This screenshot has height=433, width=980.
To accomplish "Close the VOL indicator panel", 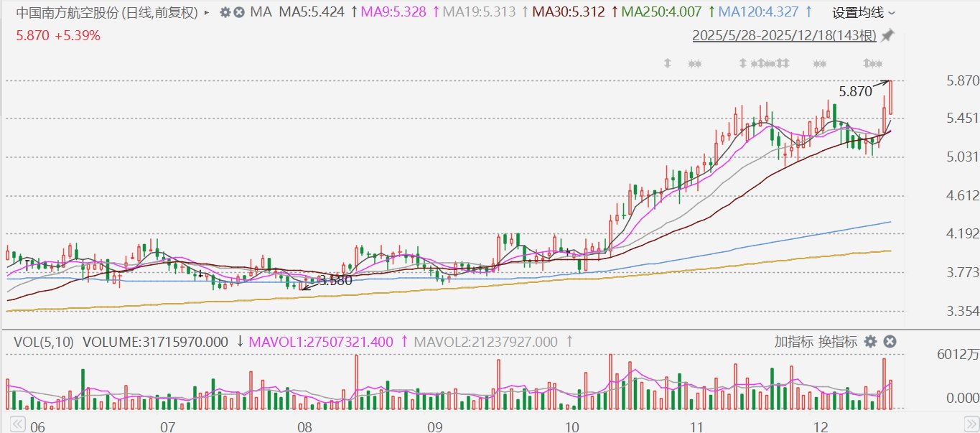I will pyautogui.click(x=889, y=342).
